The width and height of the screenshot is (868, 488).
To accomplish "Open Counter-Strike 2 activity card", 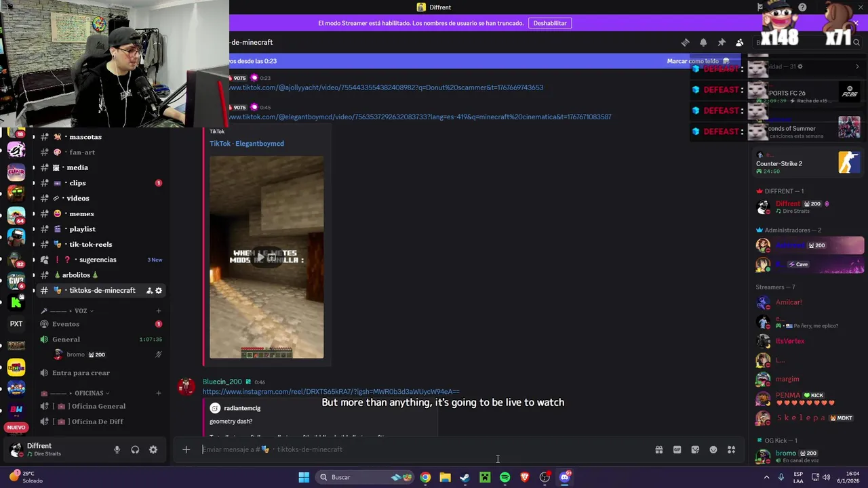I will [x=809, y=163].
